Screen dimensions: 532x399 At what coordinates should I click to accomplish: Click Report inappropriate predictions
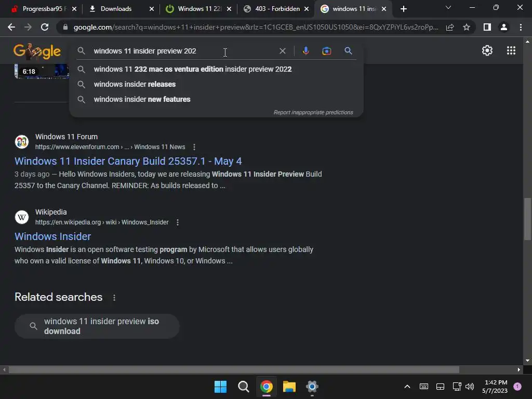pos(313,112)
